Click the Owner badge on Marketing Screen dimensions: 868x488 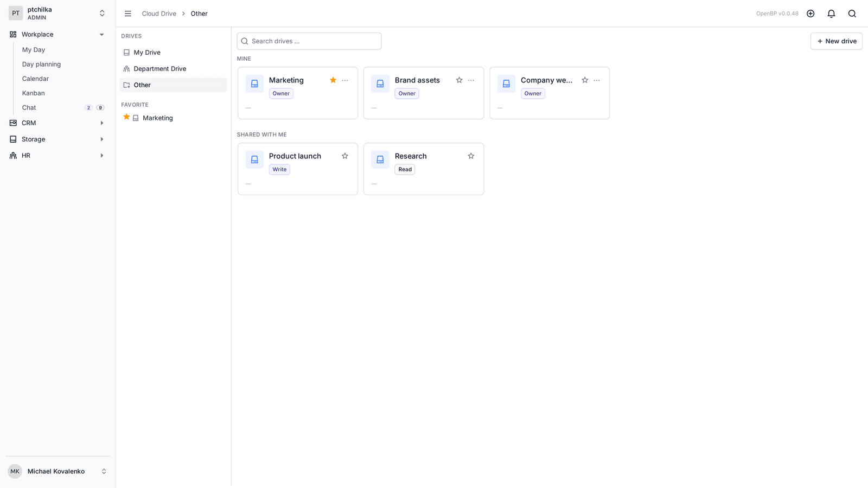[x=281, y=94]
